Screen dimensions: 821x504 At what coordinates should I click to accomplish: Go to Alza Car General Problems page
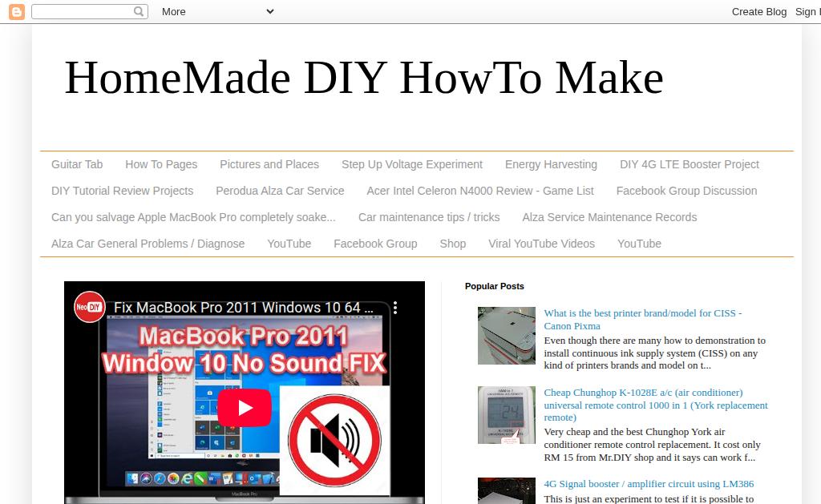point(148,244)
